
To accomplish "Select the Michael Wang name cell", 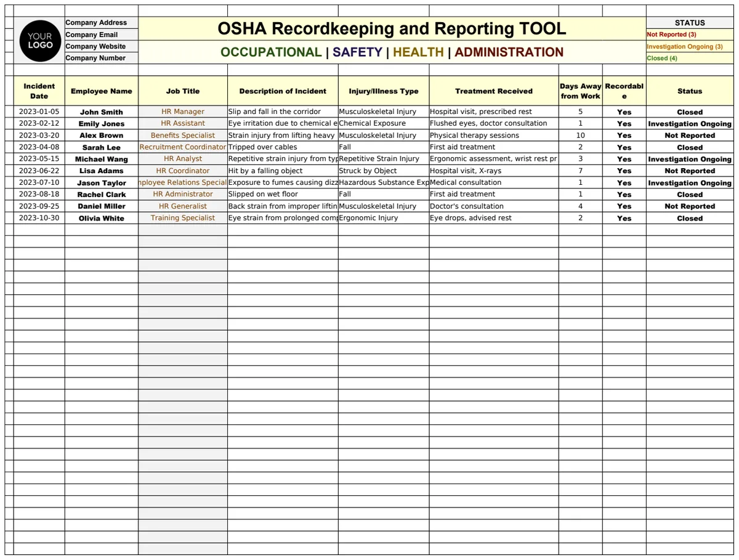I will [102, 159].
